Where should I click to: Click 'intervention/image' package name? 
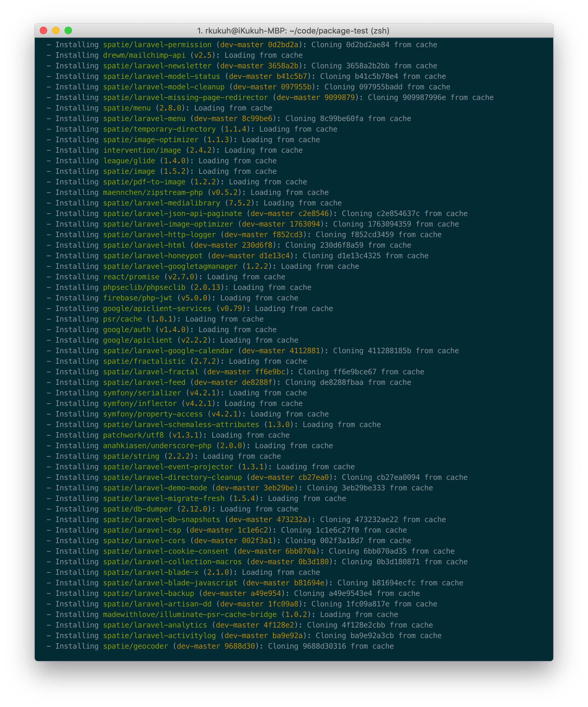[142, 150]
